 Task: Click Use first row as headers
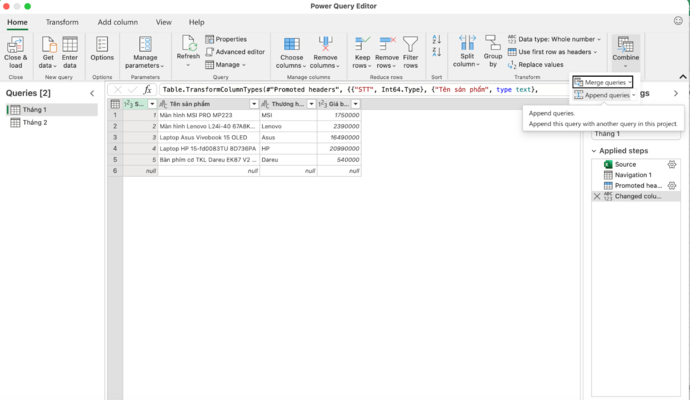[553, 52]
